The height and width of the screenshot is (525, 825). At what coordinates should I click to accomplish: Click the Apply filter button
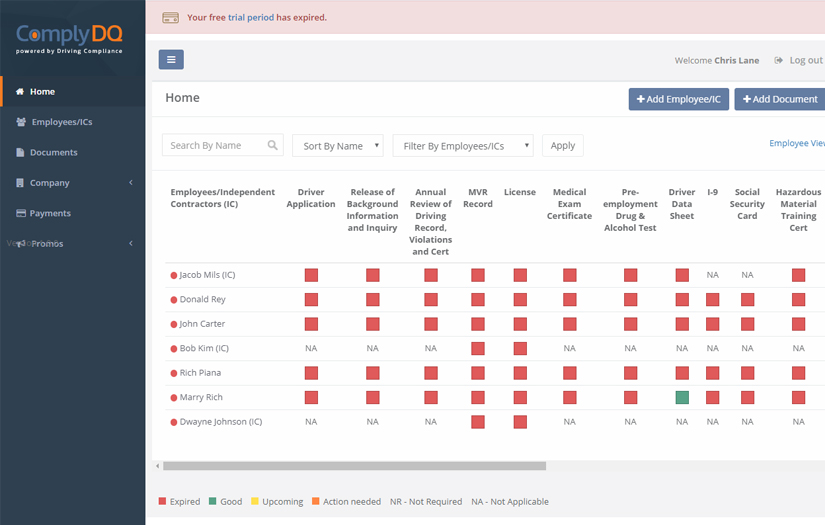coord(562,146)
